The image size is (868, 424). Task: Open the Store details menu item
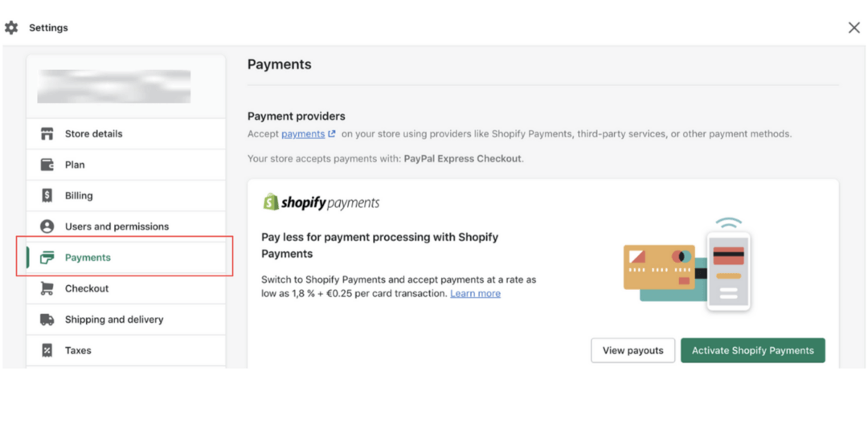pos(94,134)
